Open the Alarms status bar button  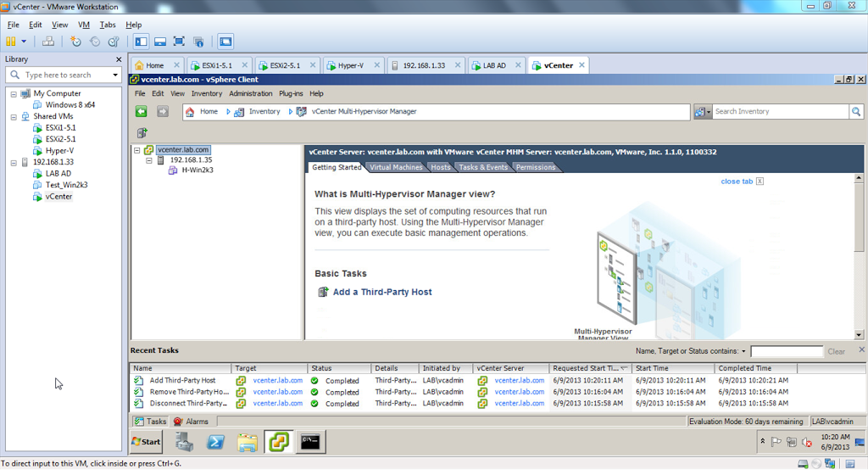pyautogui.click(x=192, y=422)
